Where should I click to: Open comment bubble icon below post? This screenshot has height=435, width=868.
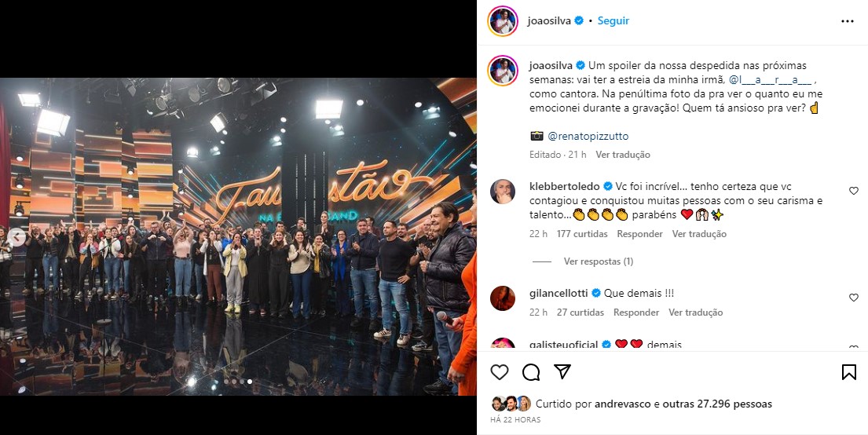[x=531, y=372]
